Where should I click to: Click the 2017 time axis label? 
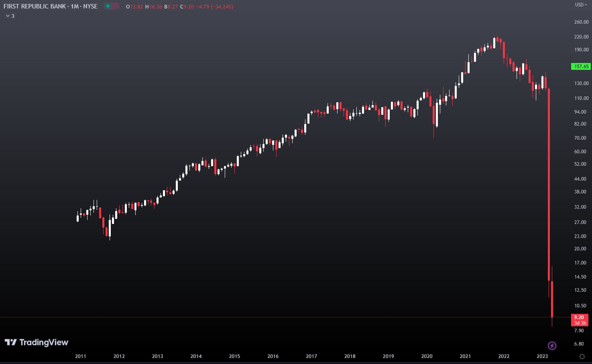(x=311, y=356)
